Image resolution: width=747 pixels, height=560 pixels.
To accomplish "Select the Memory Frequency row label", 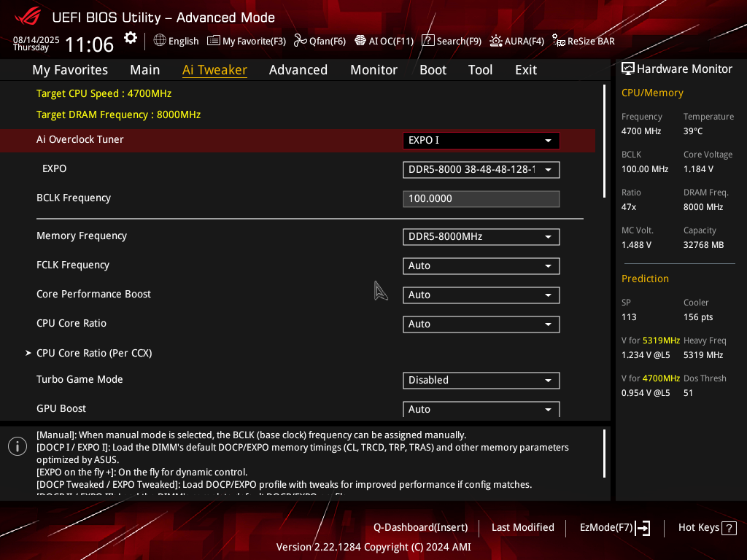I will tap(82, 236).
